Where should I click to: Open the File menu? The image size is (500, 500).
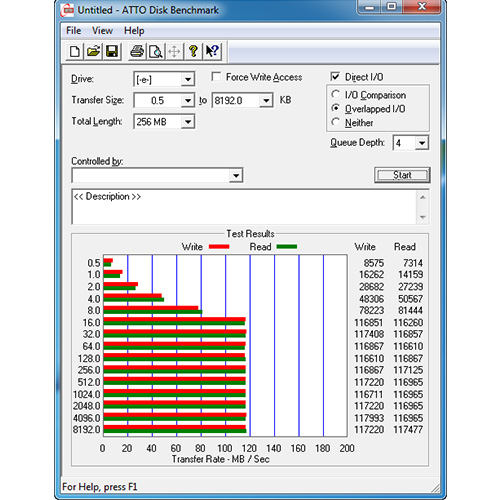click(x=74, y=31)
